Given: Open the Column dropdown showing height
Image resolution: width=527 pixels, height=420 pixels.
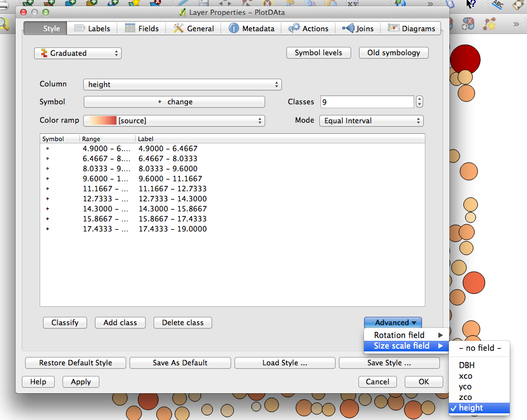Looking at the screenshot, I should point(181,84).
